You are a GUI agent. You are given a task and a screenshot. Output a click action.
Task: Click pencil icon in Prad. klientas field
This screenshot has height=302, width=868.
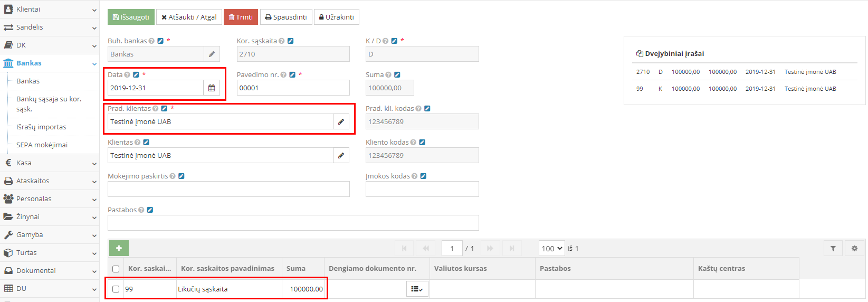[341, 122]
